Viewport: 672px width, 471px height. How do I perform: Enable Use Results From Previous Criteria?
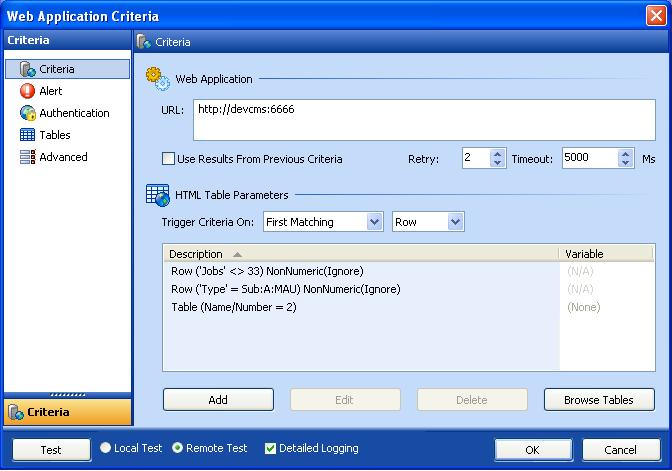click(x=168, y=159)
